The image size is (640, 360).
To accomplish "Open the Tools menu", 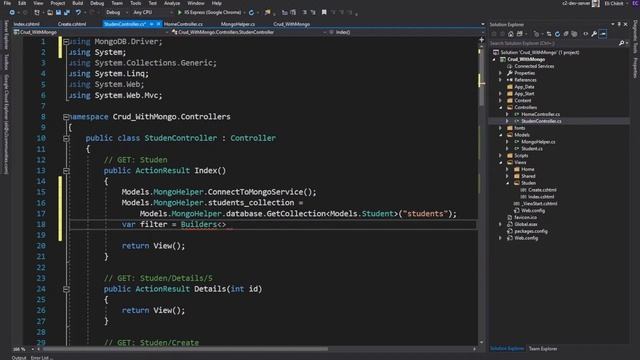I will (x=136, y=3).
